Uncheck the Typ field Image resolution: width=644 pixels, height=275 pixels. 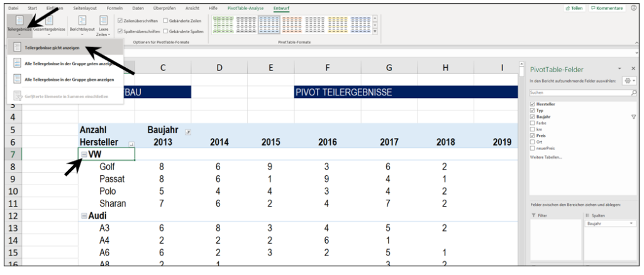pyautogui.click(x=533, y=111)
